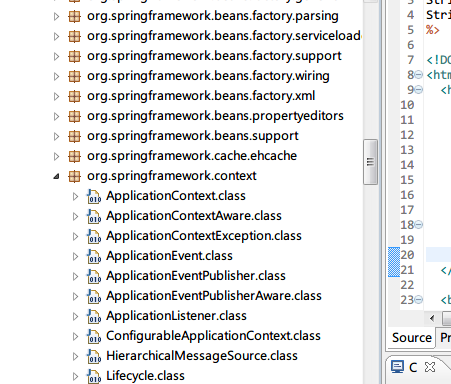Toggle the fold marker on line 8
Screen dimensions: 451x384
419,75
